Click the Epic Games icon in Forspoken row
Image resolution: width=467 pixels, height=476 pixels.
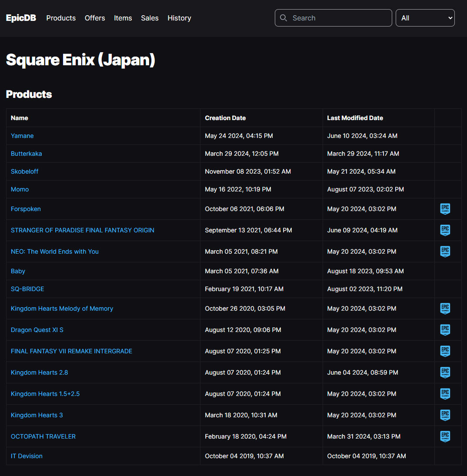pyautogui.click(x=445, y=209)
